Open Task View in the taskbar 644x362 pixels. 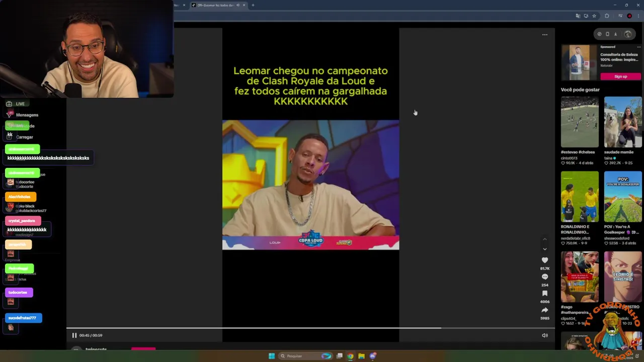pyautogui.click(x=340, y=356)
